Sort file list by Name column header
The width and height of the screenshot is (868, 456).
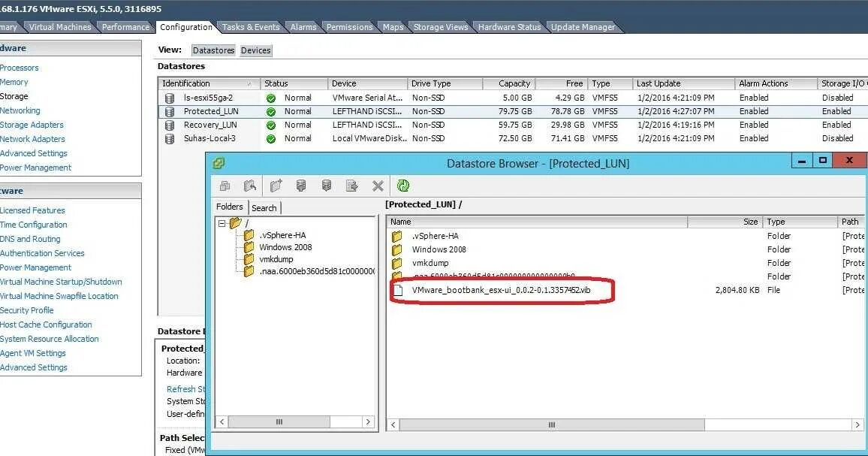click(x=537, y=222)
